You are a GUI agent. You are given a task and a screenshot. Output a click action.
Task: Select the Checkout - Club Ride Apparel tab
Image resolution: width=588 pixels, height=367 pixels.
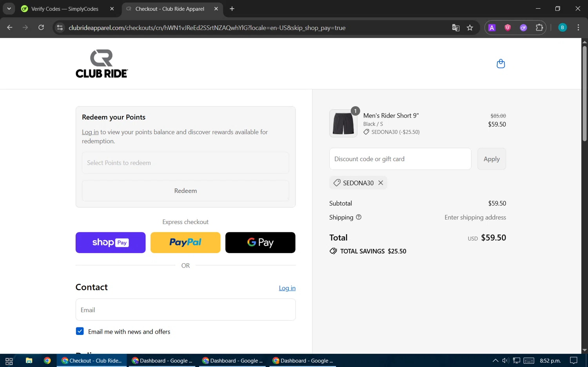point(170,9)
